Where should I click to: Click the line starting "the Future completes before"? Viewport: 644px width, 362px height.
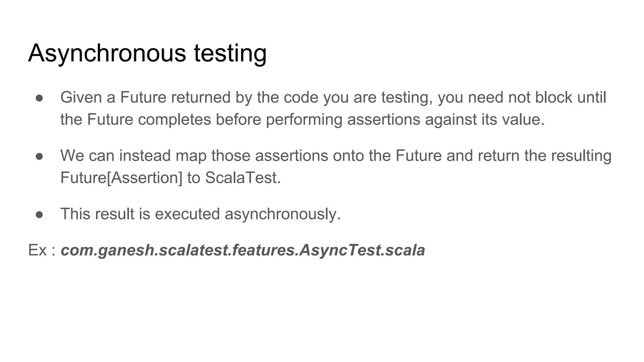tap(302, 119)
